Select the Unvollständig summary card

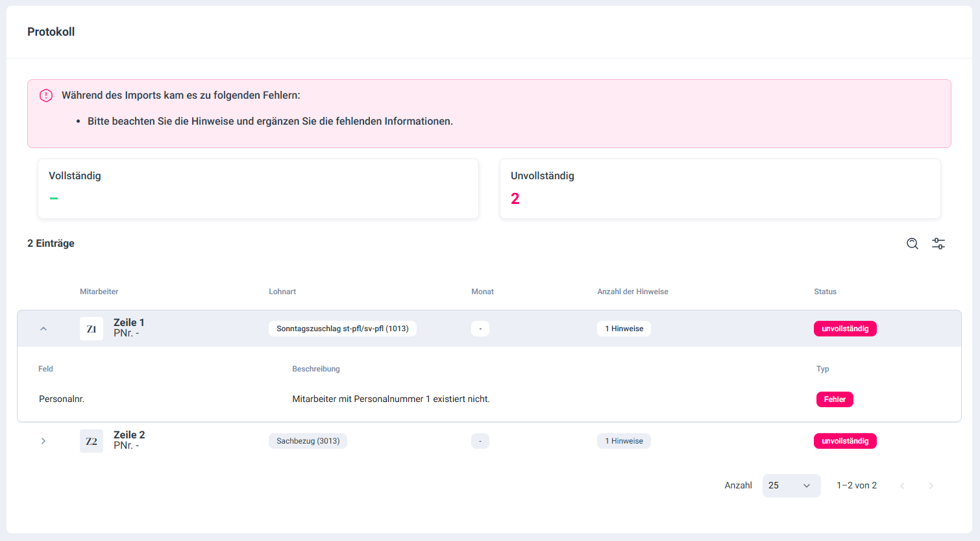click(720, 188)
